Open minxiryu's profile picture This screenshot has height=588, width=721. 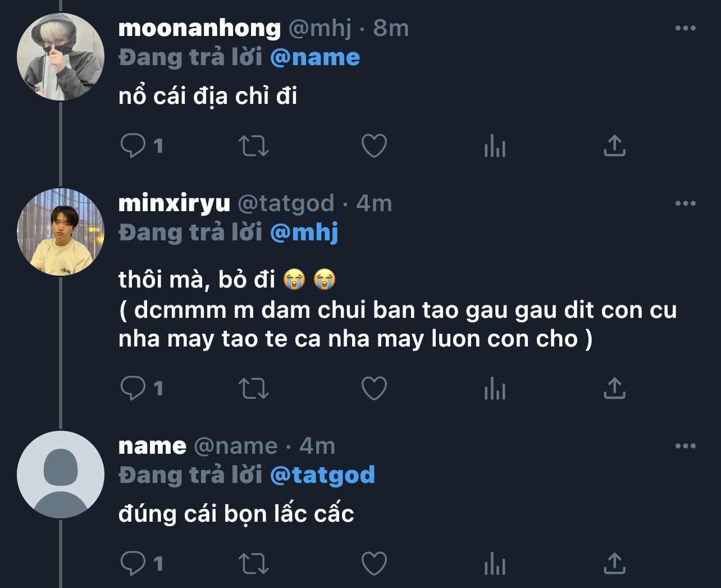61,232
